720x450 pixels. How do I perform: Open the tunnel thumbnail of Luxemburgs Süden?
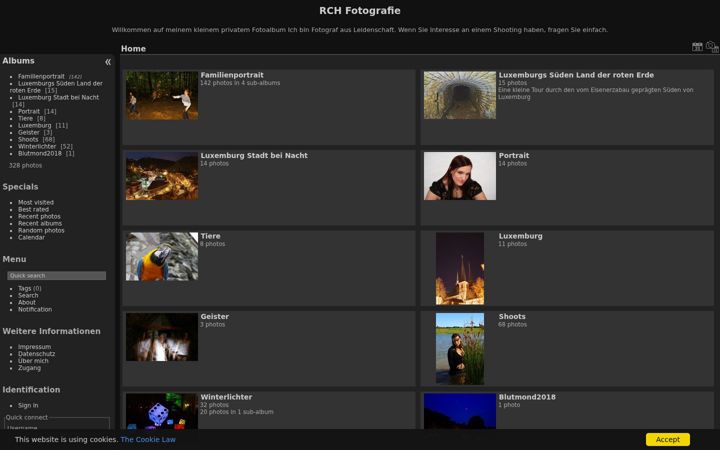click(x=460, y=96)
